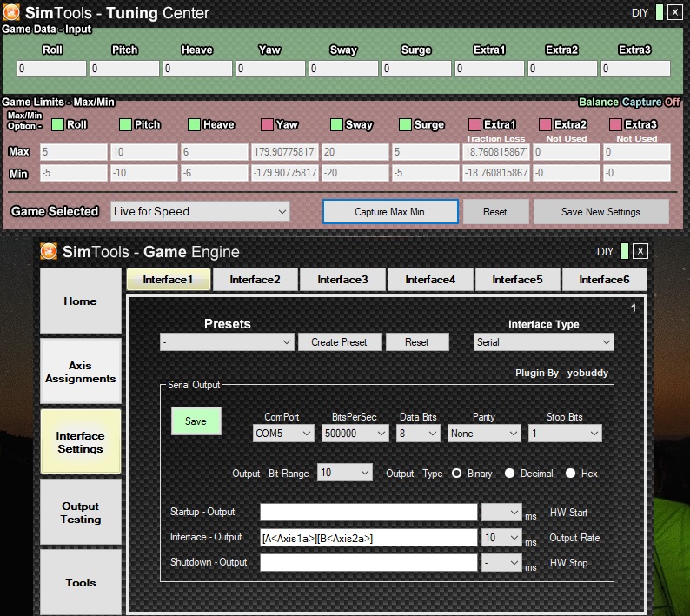
Task: Toggle the Yaw max/min option checkbox
Action: click(x=267, y=124)
